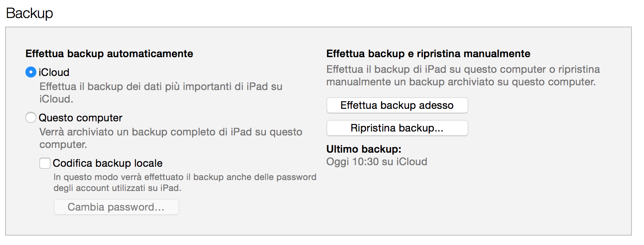Click the Effettua backup e ripristina manualmente heading

[x=428, y=54]
